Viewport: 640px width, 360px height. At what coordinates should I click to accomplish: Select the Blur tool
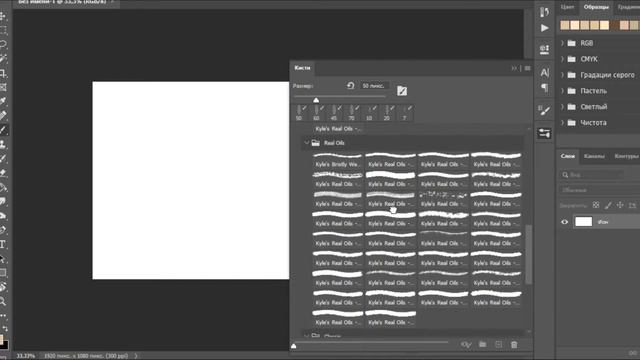click(3, 201)
